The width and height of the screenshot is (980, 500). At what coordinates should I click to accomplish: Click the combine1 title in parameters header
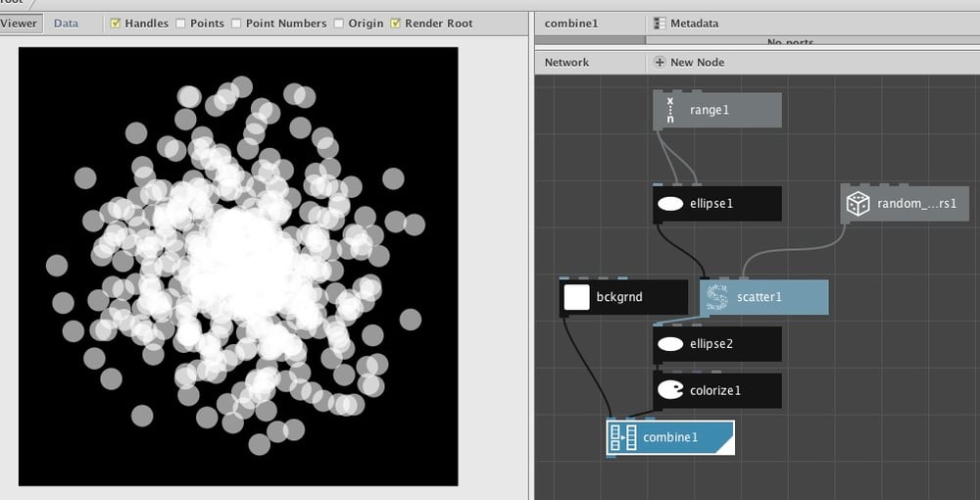tap(571, 24)
